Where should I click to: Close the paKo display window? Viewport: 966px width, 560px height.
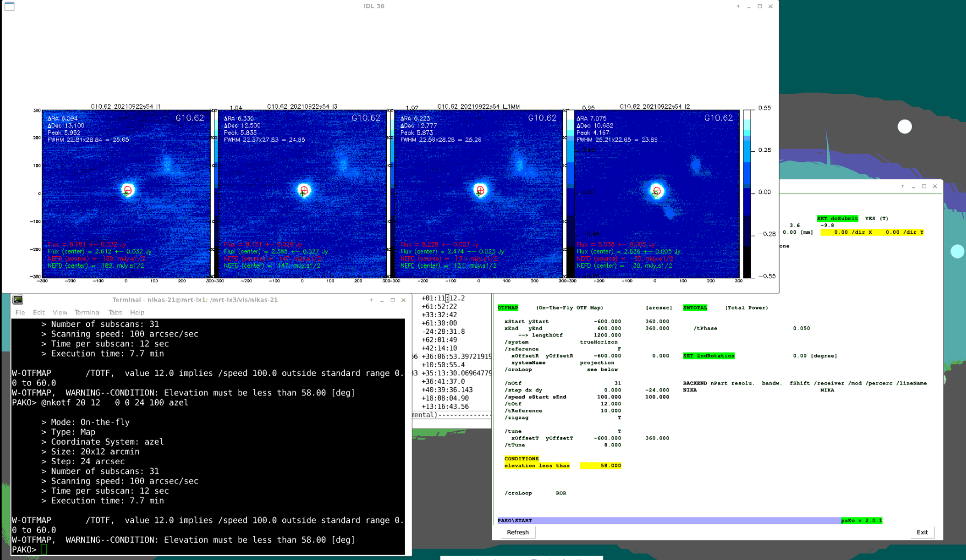[935, 186]
